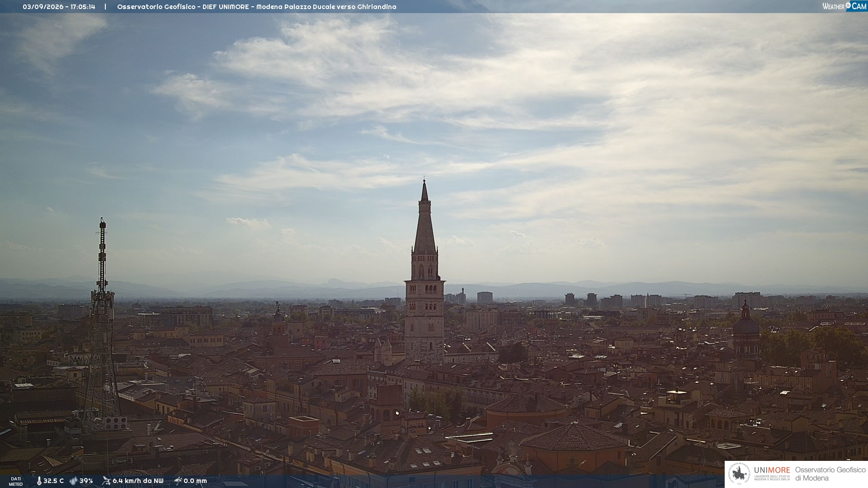Image resolution: width=868 pixels, height=488 pixels.
Task: Click the rain umbrella icon
Action: tap(178, 481)
